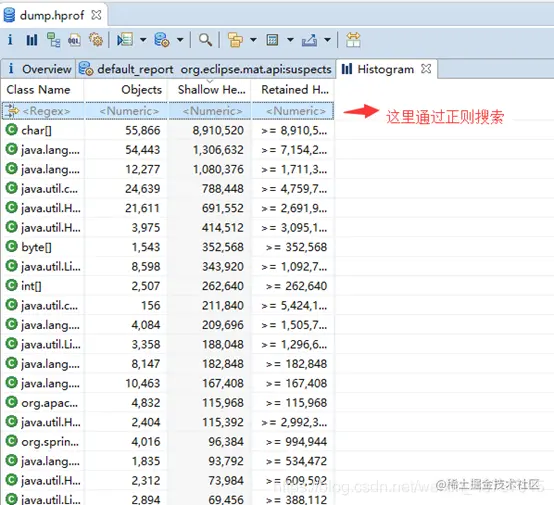Screen dimensions: 554x505
Task: Close the Histogram tab
Action: (x=426, y=68)
